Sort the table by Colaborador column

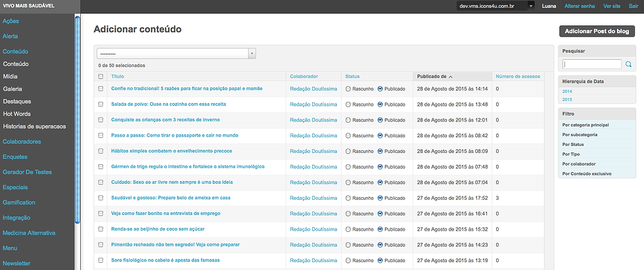pos(304,76)
